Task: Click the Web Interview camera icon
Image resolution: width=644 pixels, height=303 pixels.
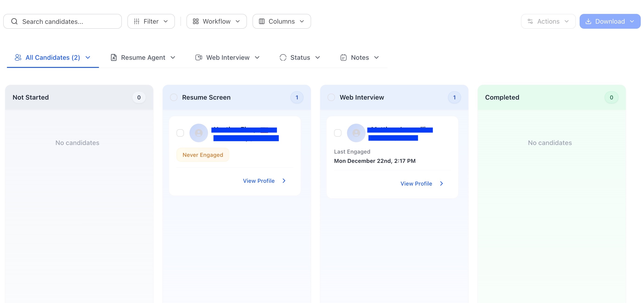Action: (199, 57)
